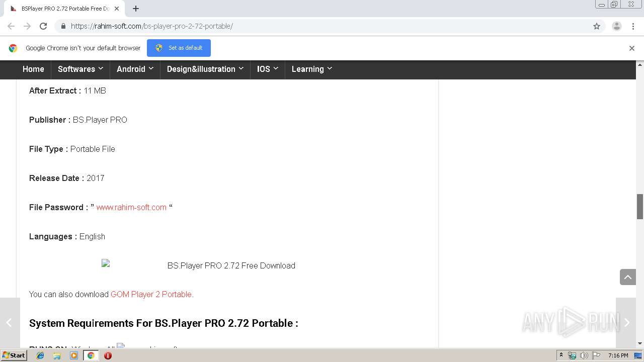
Task: Click Set as default button
Action: [x=179, y=48]
